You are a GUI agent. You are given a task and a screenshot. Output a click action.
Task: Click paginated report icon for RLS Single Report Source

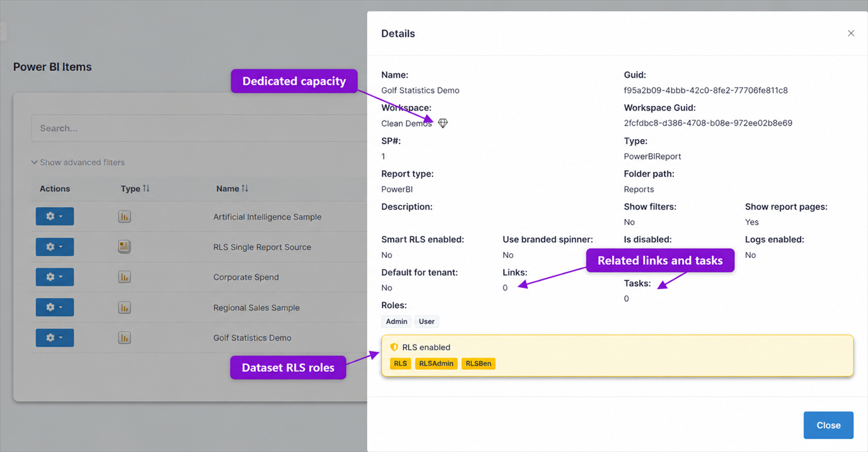(125, 247)
